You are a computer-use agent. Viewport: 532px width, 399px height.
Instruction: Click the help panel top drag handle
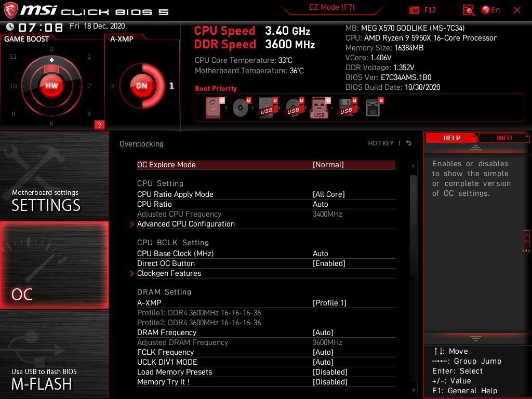(x=476, y=148)
